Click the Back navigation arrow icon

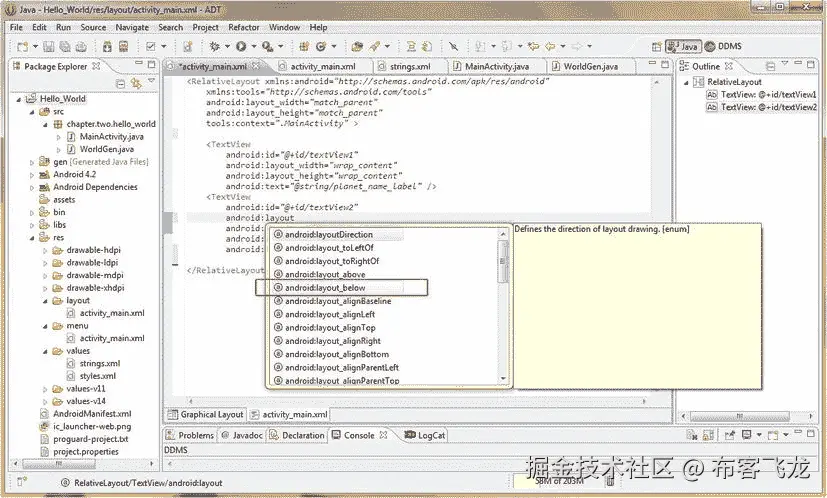pos(550,46)
